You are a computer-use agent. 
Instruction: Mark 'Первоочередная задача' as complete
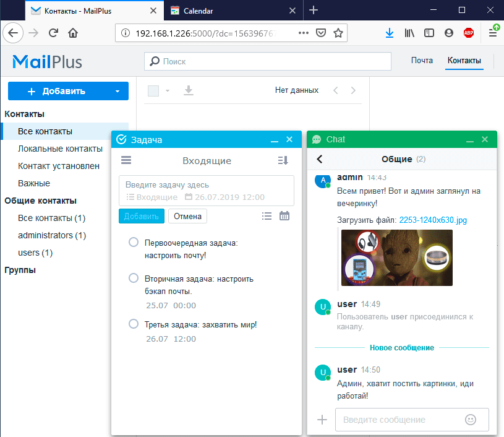[133, 242]
